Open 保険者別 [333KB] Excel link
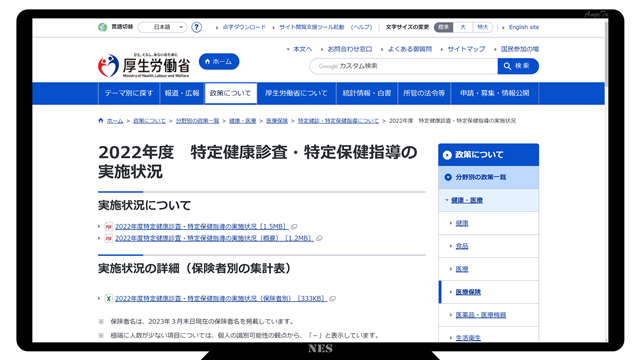 (221, 299)
